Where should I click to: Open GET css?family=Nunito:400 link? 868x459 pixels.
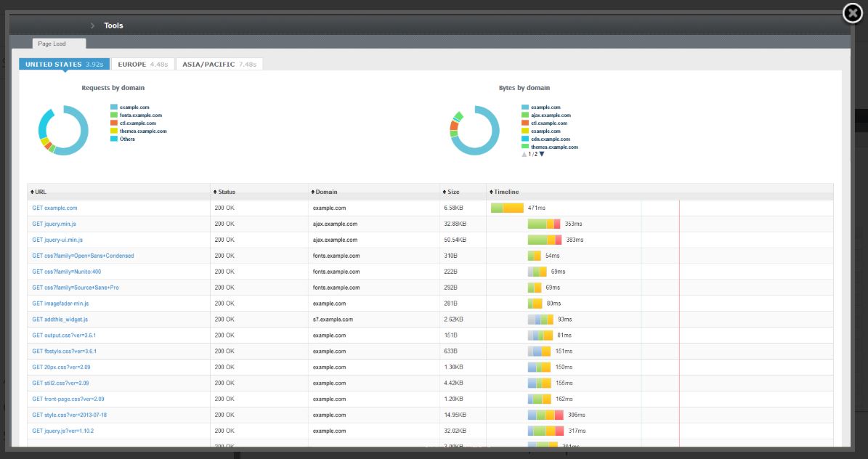coord(66,272)
